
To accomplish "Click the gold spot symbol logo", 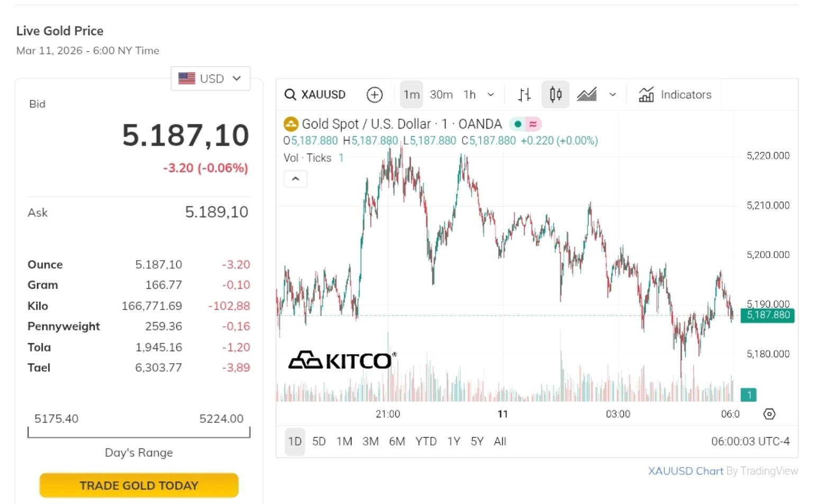I will (291, 124).
